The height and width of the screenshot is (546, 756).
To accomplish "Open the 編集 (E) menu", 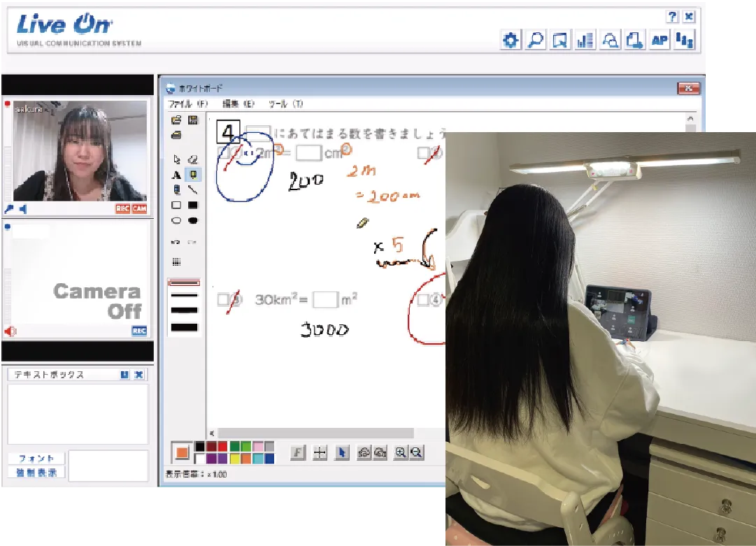I will click(238, 104).
